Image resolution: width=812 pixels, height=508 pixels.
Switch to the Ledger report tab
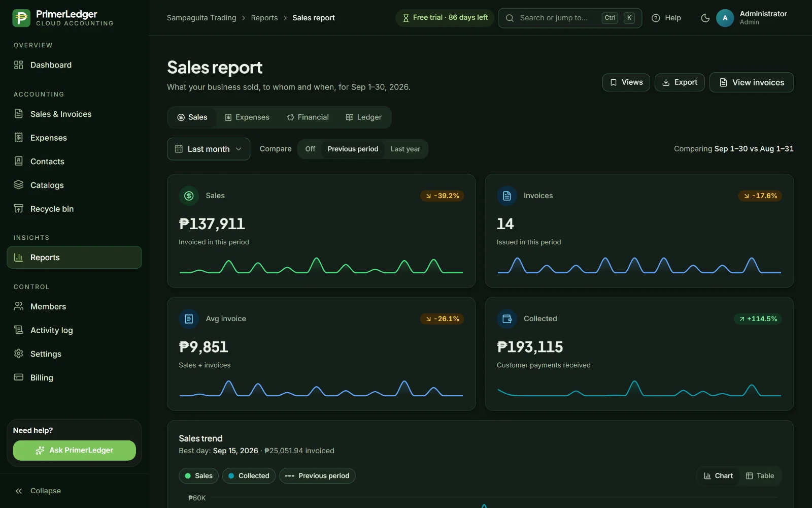click(x=364, y=117)
